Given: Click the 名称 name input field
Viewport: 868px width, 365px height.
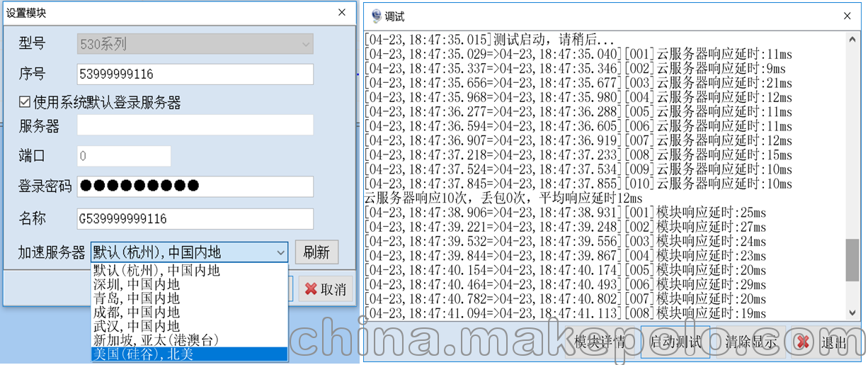Looking at the screenshot, I should [x=195, y=219].
